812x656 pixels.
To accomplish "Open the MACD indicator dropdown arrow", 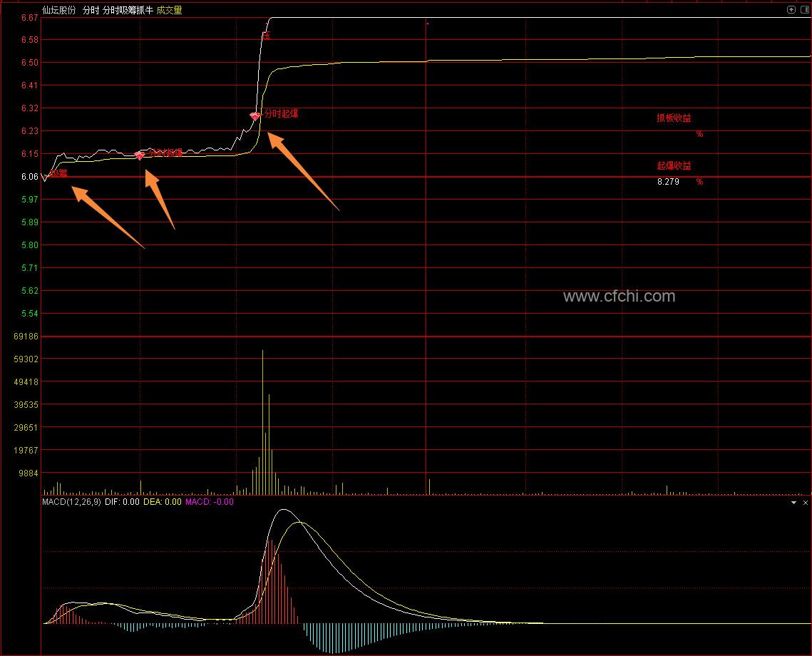I will coord(794,503).
